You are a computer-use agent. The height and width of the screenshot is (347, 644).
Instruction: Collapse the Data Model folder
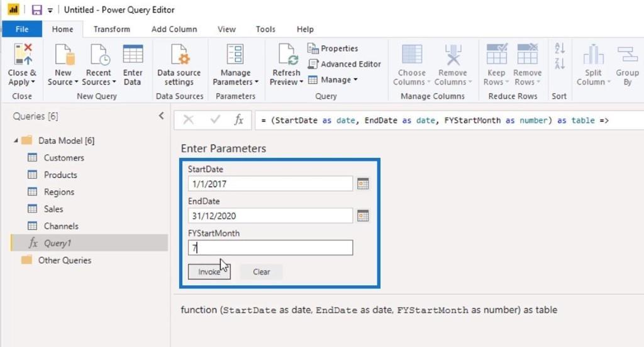tap(16, 140)
